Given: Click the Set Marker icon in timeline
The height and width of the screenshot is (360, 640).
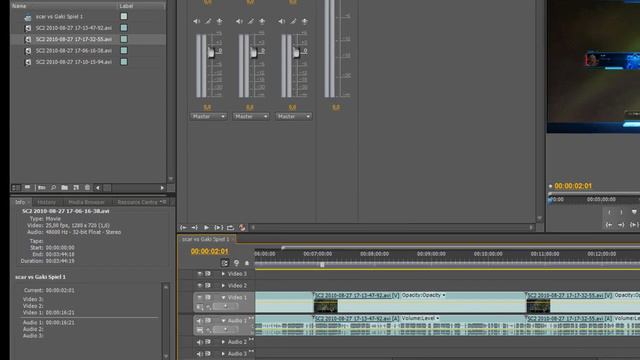Looking at the screenshot, I should click(x=236, y=263).
